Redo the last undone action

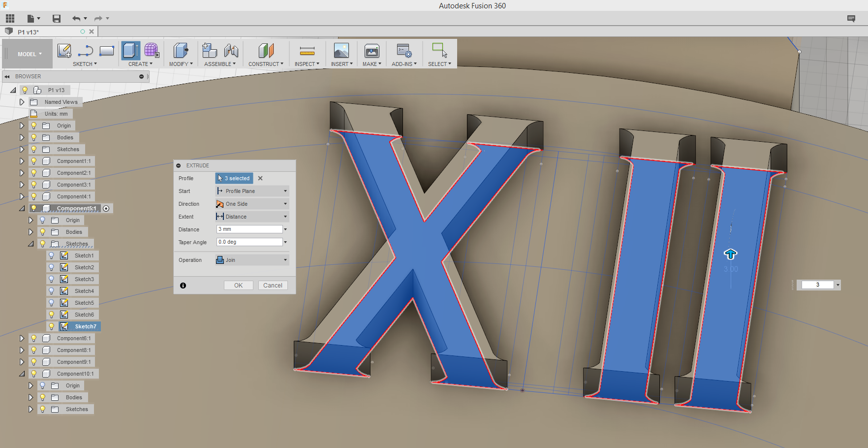(x=98, y=19)
